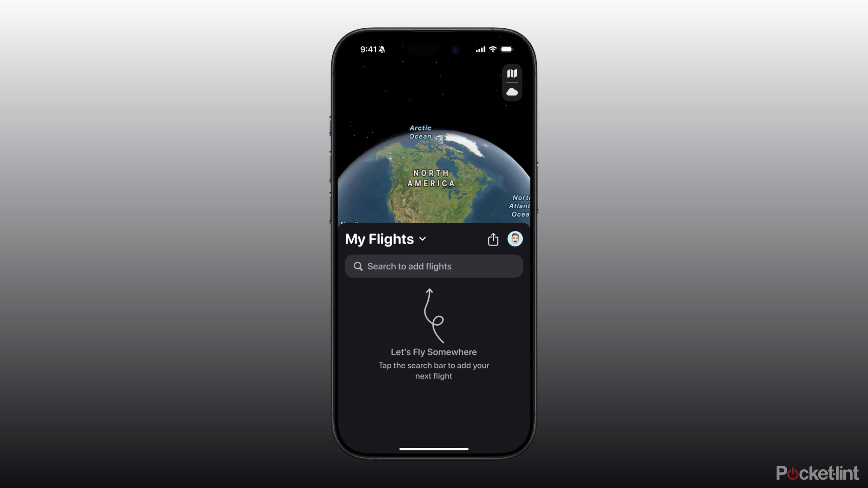Check the signal strength status icon
Viewport: 868px width, 488px height.
(480, 49)
